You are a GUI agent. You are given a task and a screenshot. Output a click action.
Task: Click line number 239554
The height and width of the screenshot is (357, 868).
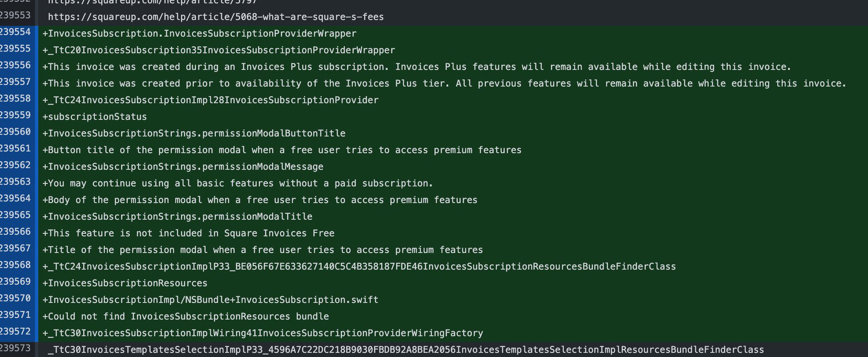15,32
